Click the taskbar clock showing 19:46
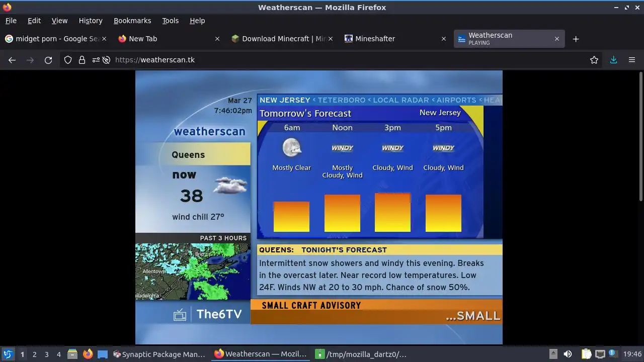This screenshot has width=644, height=362. coord(632,354)
